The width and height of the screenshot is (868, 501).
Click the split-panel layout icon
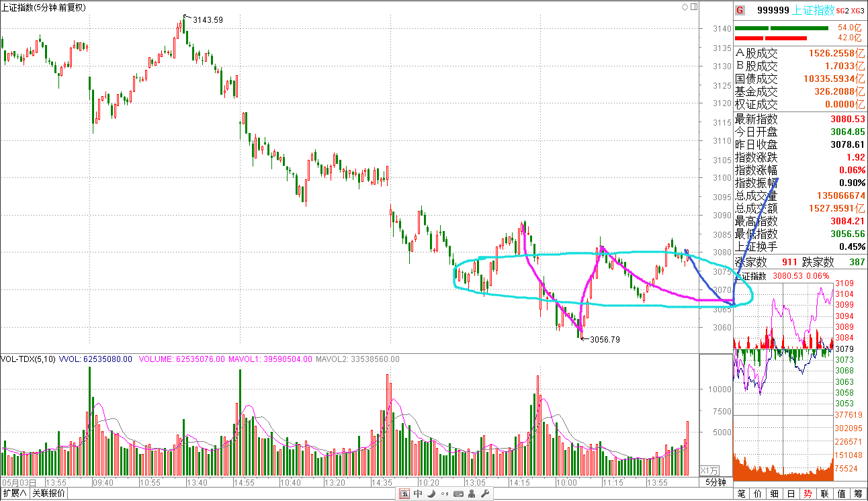click(694, 7)
